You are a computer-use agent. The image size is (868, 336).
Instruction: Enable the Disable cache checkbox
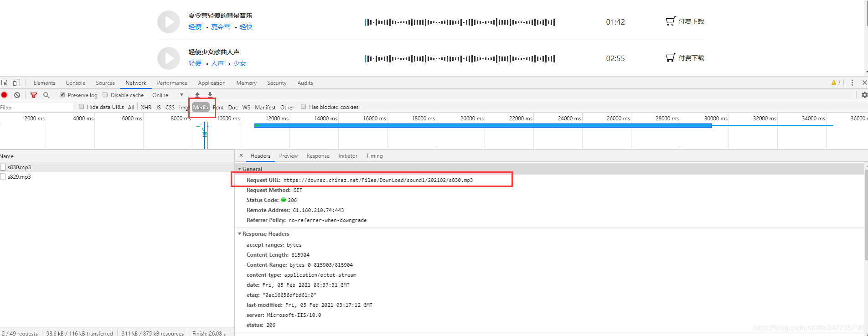[x=105, y=95]
